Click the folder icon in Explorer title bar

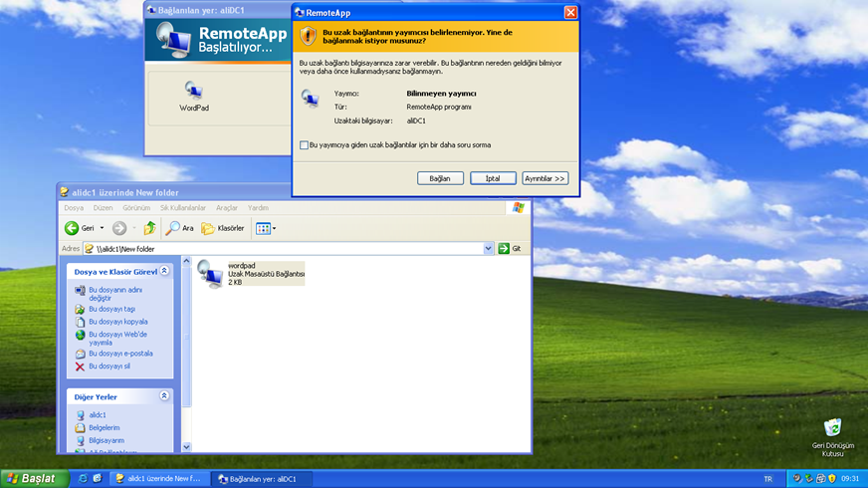pyautogui.click(x=65, y=192)
